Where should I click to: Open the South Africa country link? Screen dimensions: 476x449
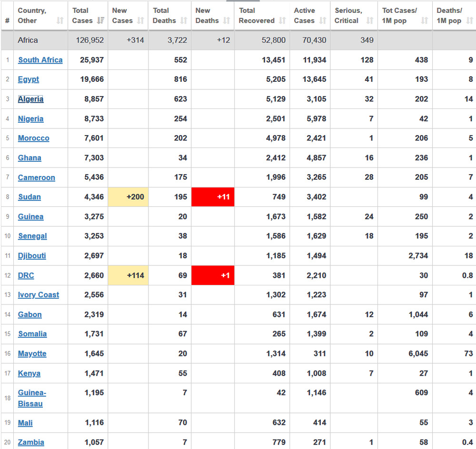click(40, 60)
